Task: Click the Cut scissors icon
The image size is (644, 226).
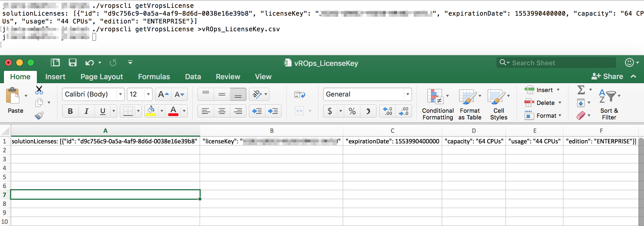Action: click(x=39, y=90)
